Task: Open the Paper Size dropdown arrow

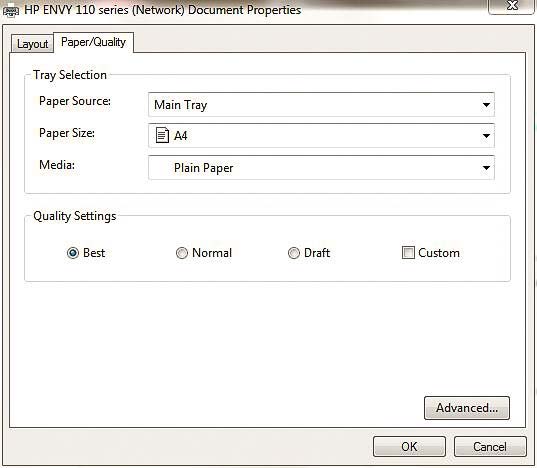Action: (486, 136)
